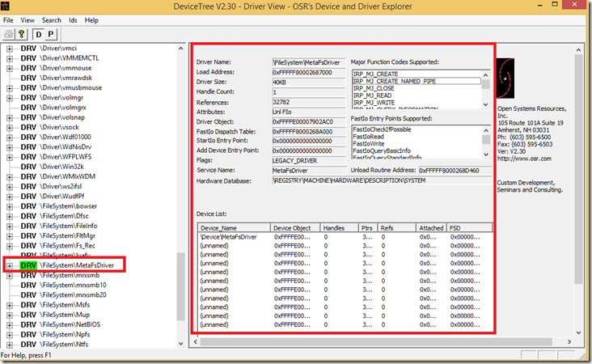The image size is (592, 364).
Task: Open the Ids menu
Action: tap(72, 19)
